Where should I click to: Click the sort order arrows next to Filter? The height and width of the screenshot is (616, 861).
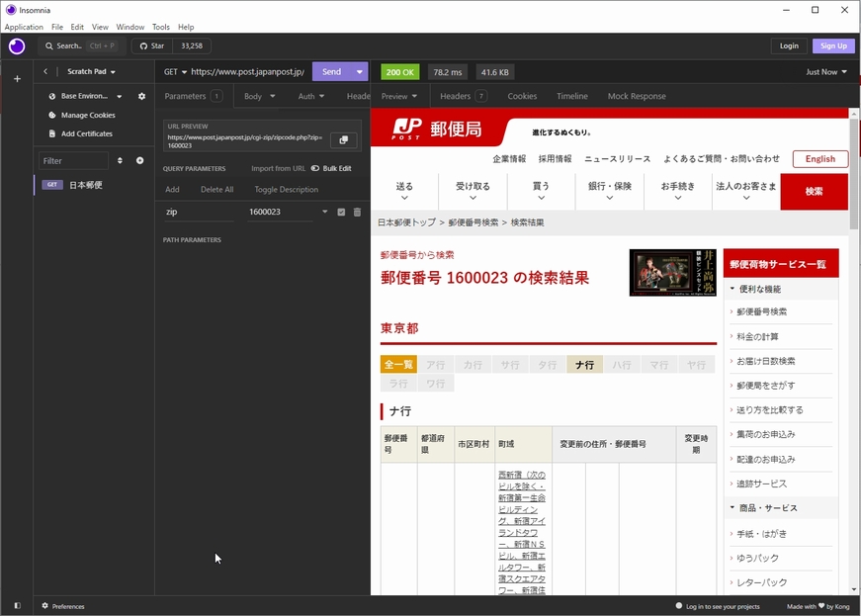[120, 160]
